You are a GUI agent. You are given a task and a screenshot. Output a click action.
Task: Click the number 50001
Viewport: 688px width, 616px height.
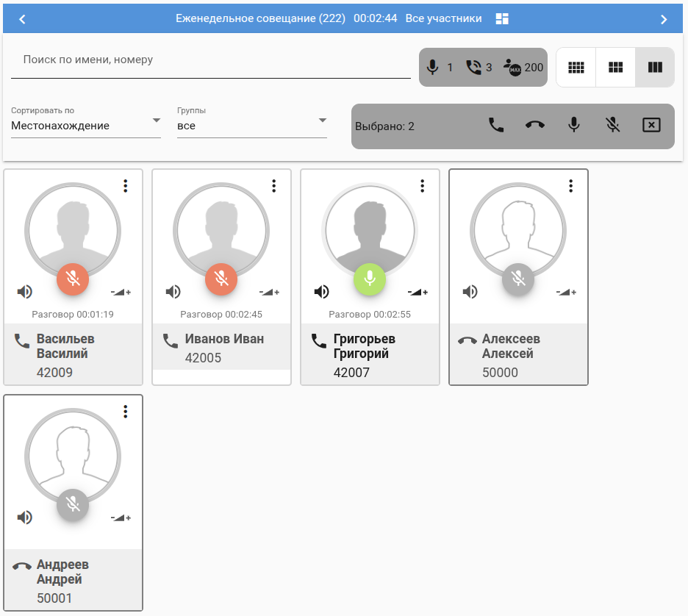(54, 598)
